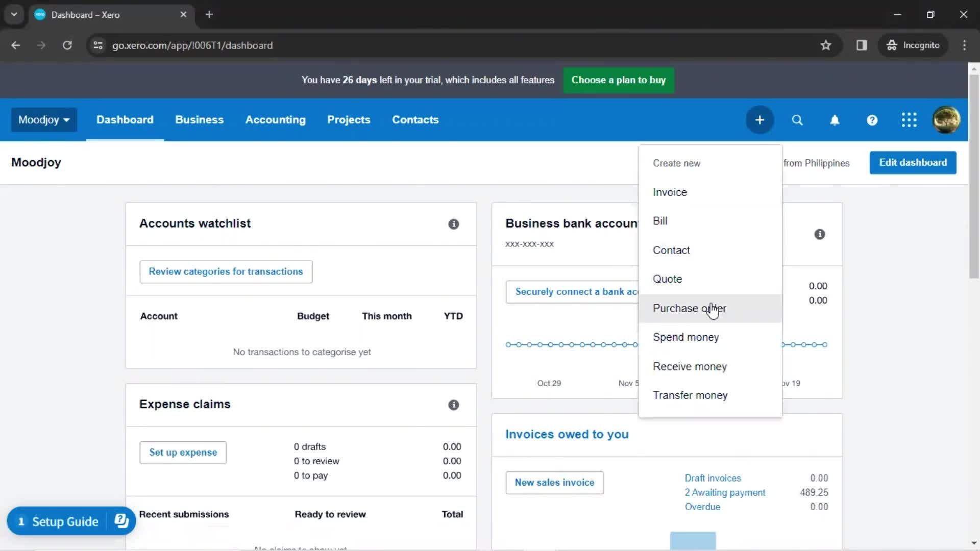Click Set up expense button
980x551 pixels.
click(x=183, y=453)
